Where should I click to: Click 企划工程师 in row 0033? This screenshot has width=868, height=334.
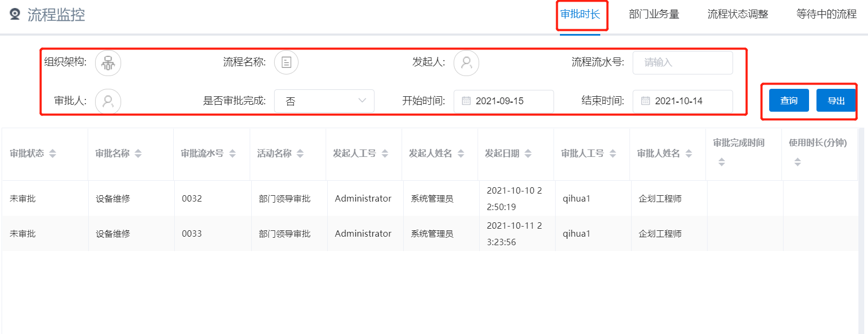(660, 233)
